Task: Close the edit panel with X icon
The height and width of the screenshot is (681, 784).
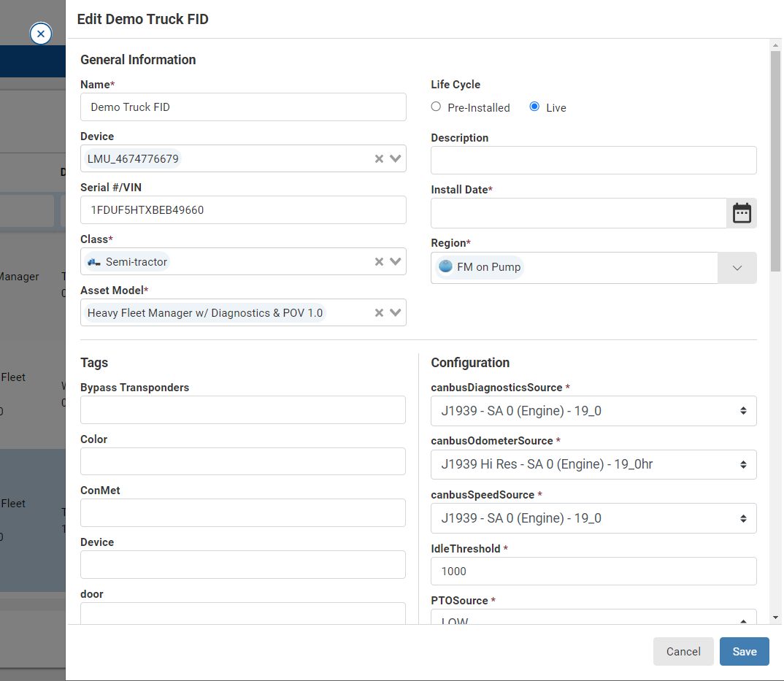Action: 40,34
